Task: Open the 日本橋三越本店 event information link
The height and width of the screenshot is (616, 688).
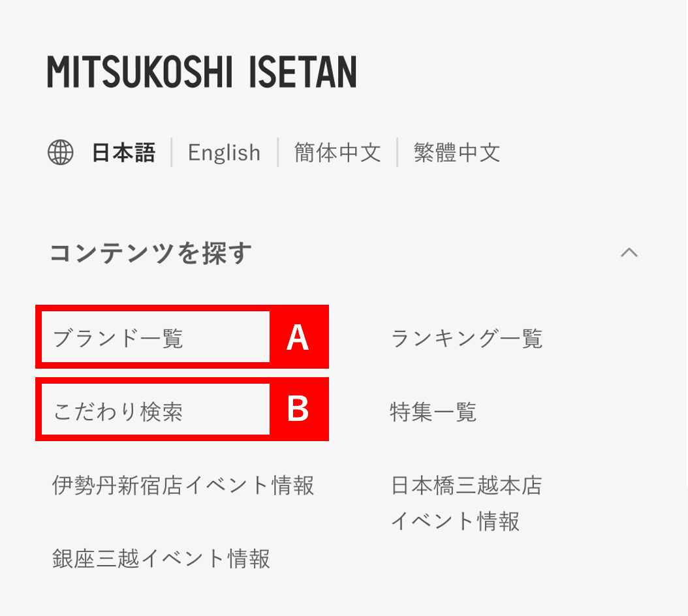Action: click(467, 503)
